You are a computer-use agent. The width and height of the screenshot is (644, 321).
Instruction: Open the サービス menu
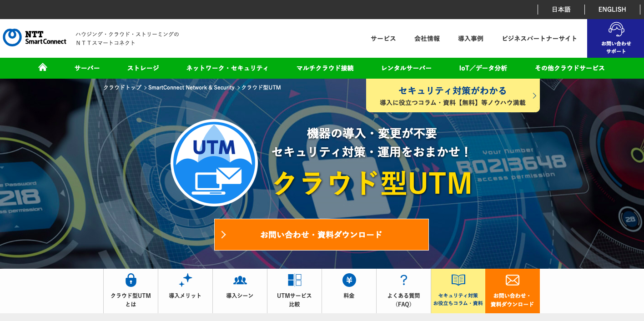tap(382, 39)
